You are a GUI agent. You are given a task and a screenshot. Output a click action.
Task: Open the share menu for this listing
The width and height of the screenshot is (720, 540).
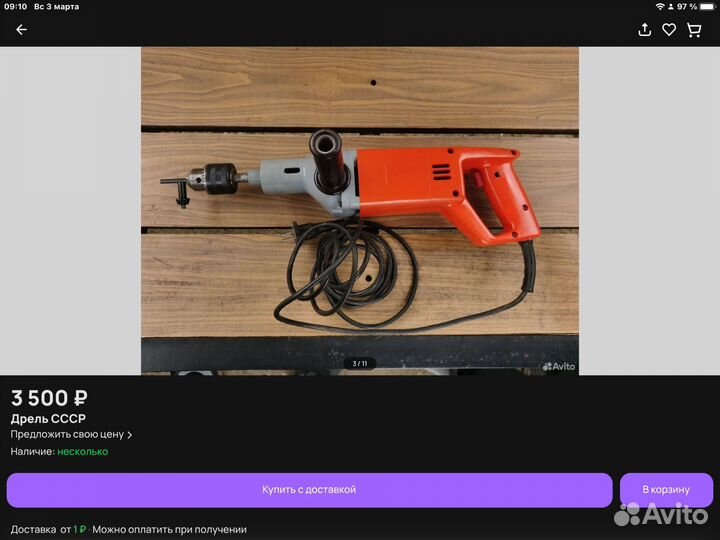(x=645, y=30)
